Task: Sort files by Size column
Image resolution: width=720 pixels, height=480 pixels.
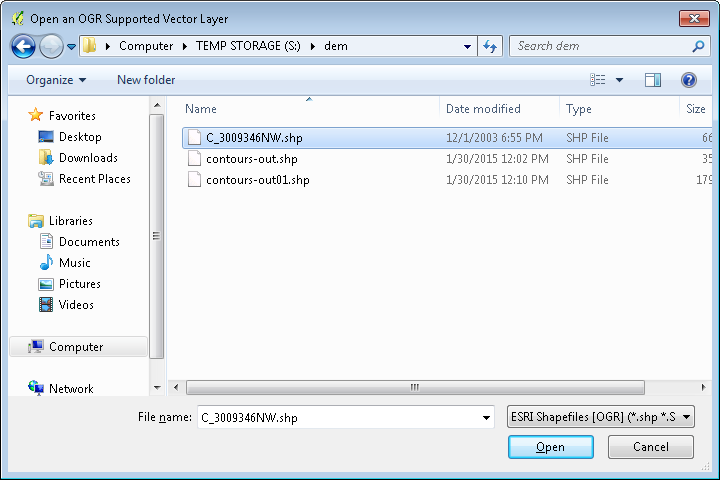Action: 696,109
